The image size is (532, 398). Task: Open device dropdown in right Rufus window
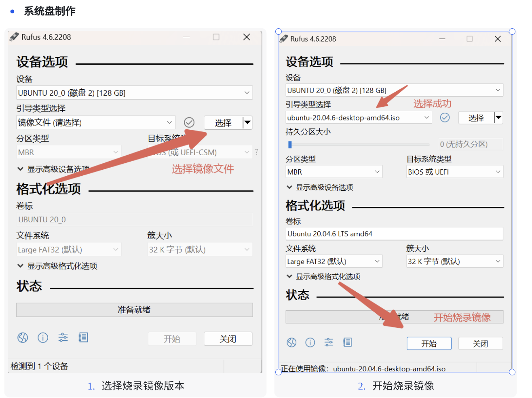(x=394, y=90)
